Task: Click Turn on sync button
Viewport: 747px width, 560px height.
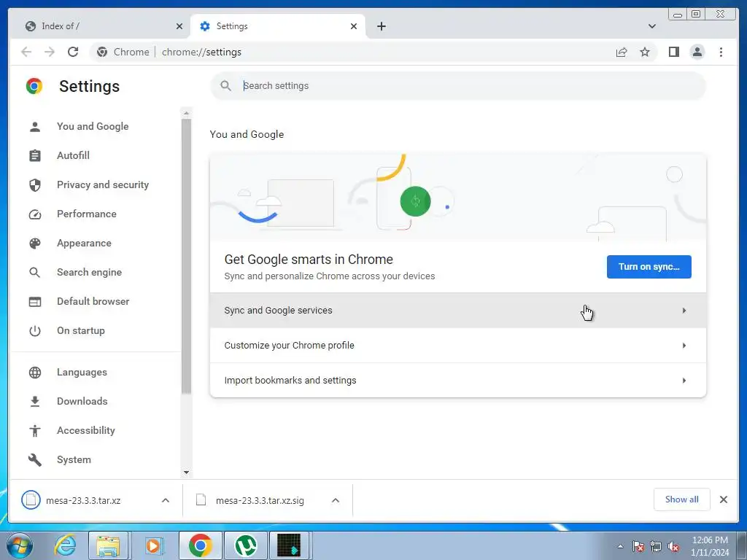Action: [649, 267]
